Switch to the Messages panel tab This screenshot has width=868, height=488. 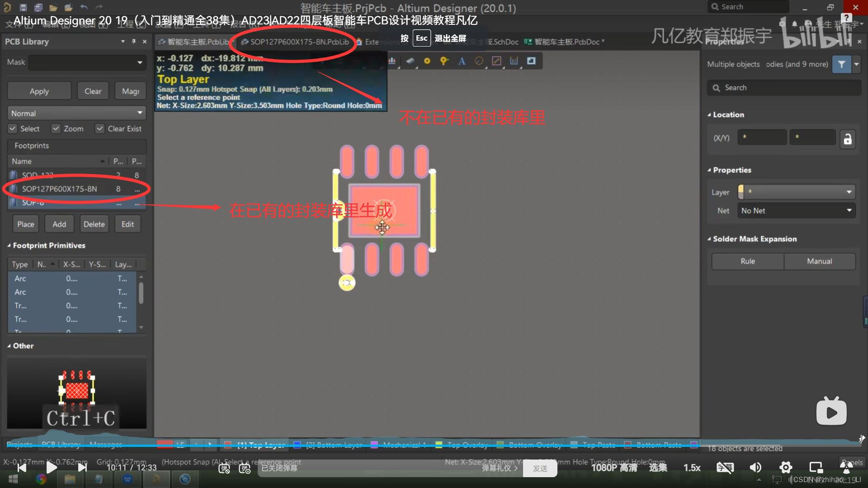105,444
